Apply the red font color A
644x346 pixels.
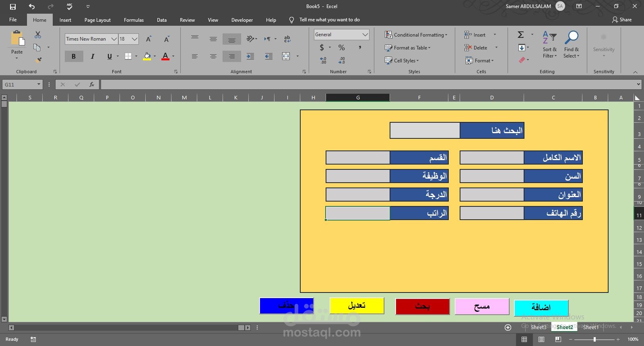tap(165, 56)
